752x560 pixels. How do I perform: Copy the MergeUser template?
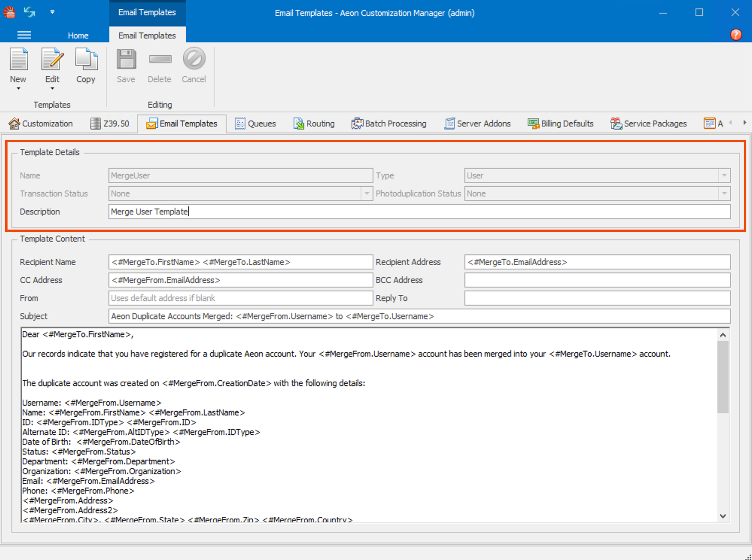(86, 68)
